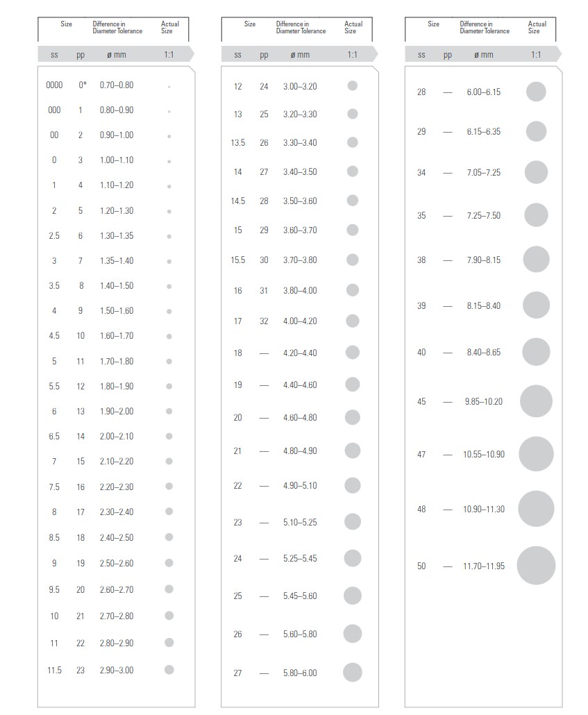The height and width of the screenshot is (715, 588).
Task: Select the 1:1 label in the first column header
Action: 169,54
